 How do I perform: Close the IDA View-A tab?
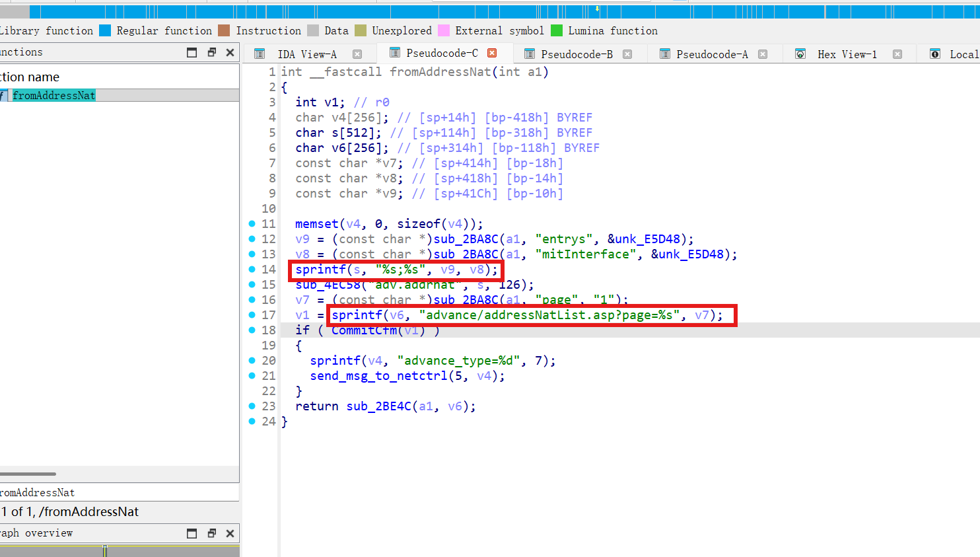click(x=357, y=54)
